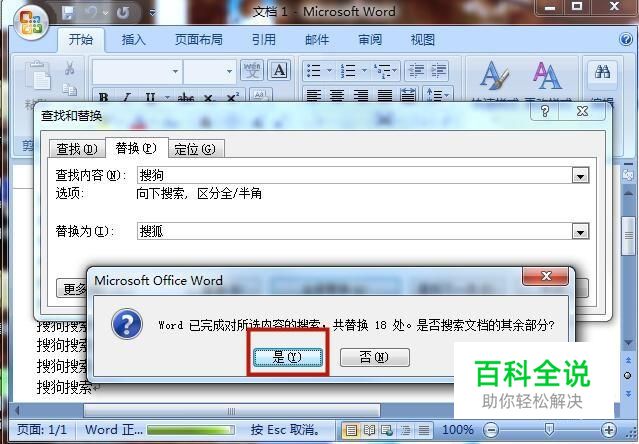Click the Editing binoculars icon
This screenshot has width=639, height=444.
pos(602,73)
